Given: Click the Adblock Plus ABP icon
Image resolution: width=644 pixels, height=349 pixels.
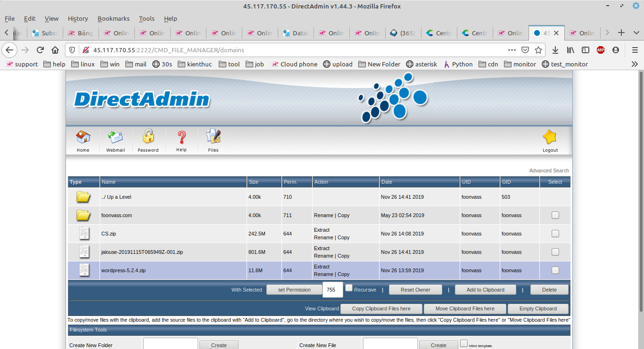Looking at the screenshot, I should [601, 50].
